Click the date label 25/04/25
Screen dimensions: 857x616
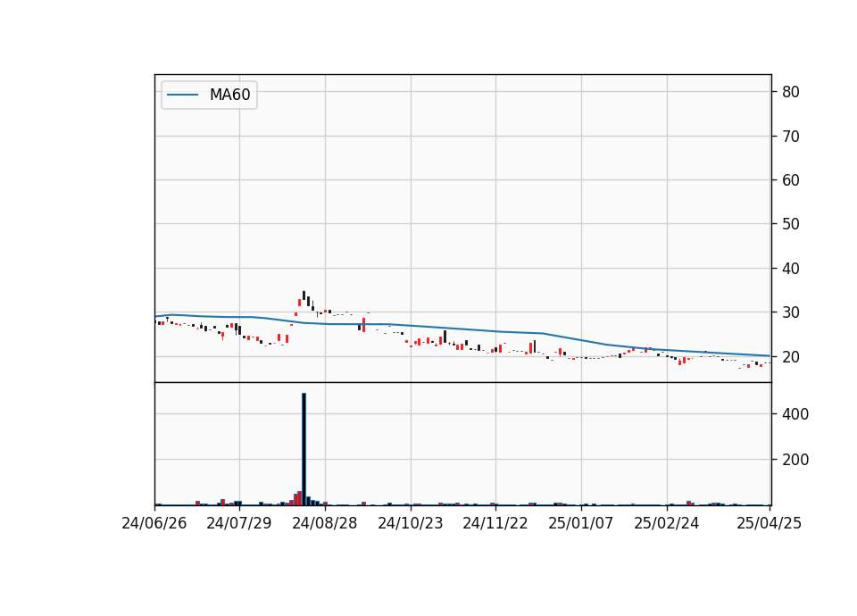[x=769, y=523]
